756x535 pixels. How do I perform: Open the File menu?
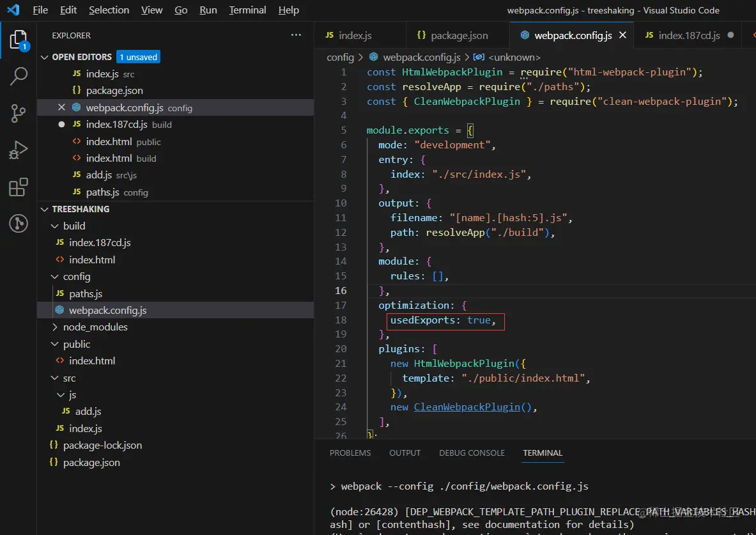tap(40, 10)
